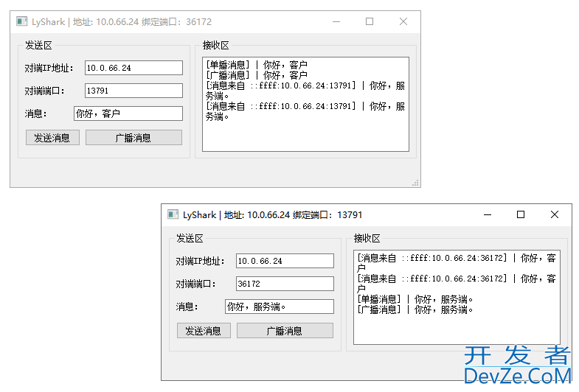Viewport: 579px width, 392px height.
Task: Click 对端端口 field showing 36172
Action: pyautogui.click(x=285, y=284)
